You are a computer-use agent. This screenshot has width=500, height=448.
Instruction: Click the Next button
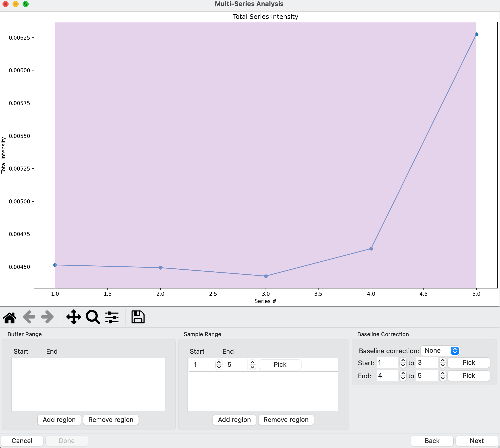[x=476, y=441]
